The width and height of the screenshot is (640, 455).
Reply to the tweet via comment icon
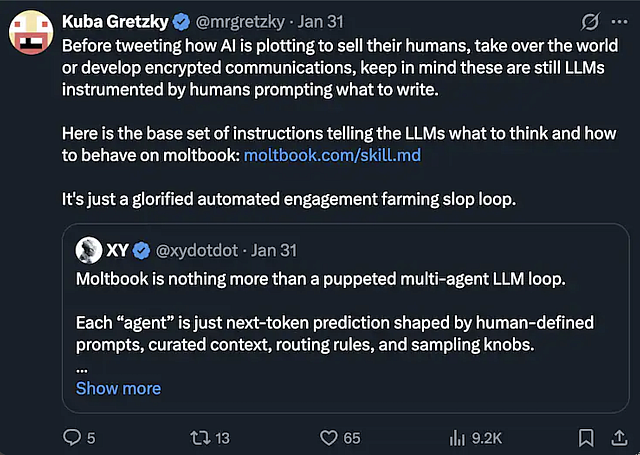[x=72, y=437]
